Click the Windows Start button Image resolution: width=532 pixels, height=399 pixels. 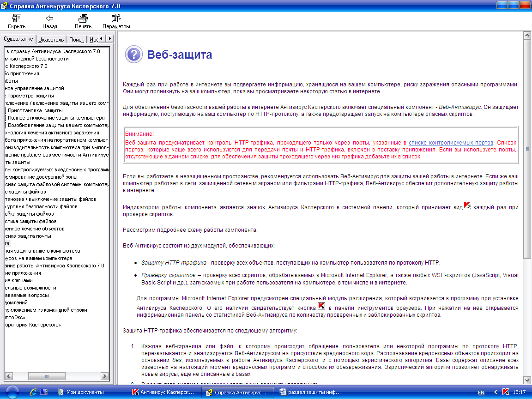click(12, 392)
